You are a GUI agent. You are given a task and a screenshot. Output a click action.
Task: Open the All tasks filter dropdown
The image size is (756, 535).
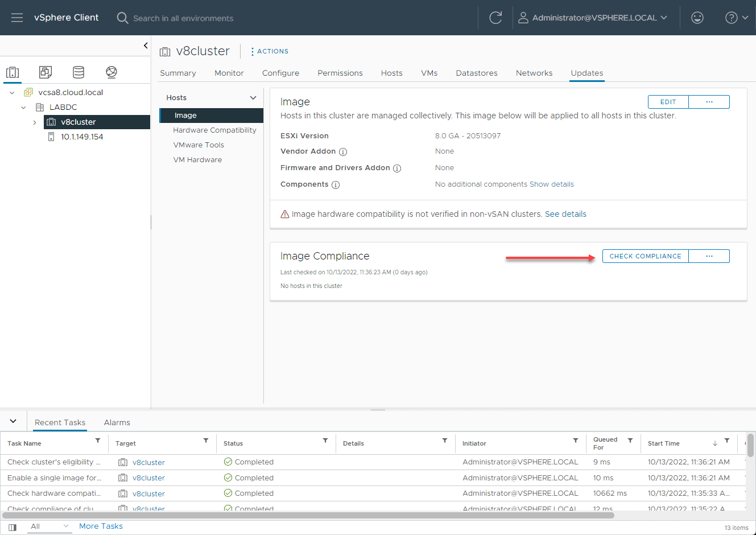49,526
